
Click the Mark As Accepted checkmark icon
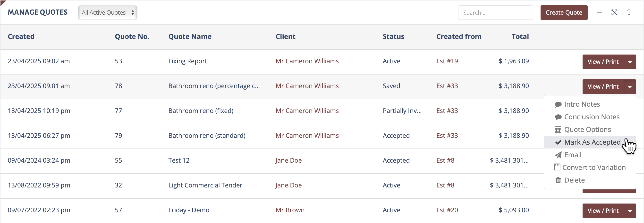[558, 142]
